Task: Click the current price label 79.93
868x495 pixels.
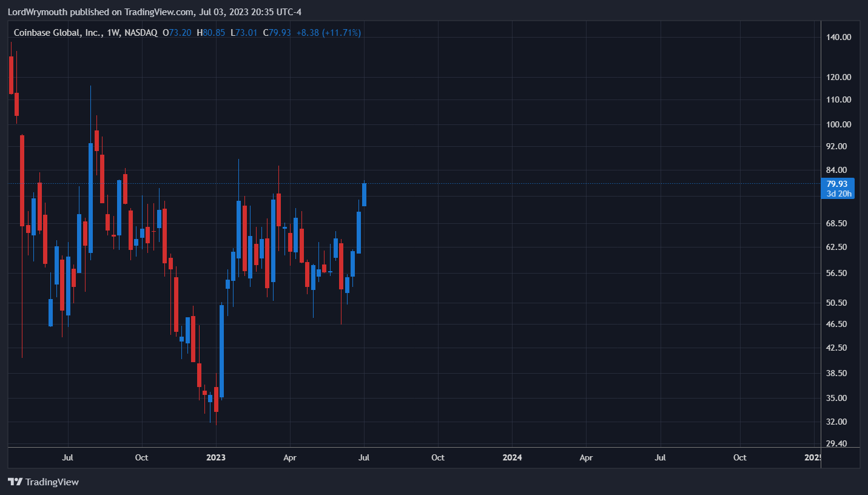Action: click(837, 184)
